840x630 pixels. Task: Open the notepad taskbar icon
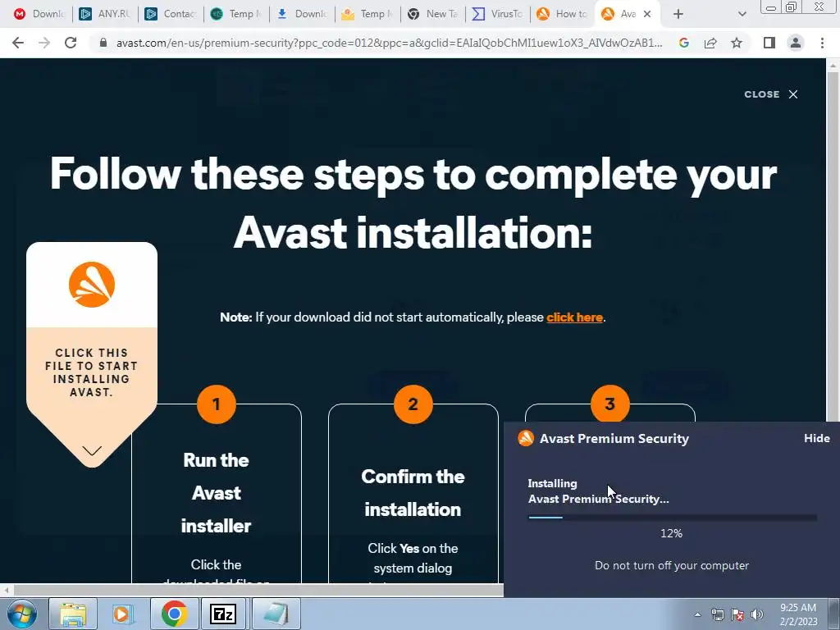click(x=276, y=614)
